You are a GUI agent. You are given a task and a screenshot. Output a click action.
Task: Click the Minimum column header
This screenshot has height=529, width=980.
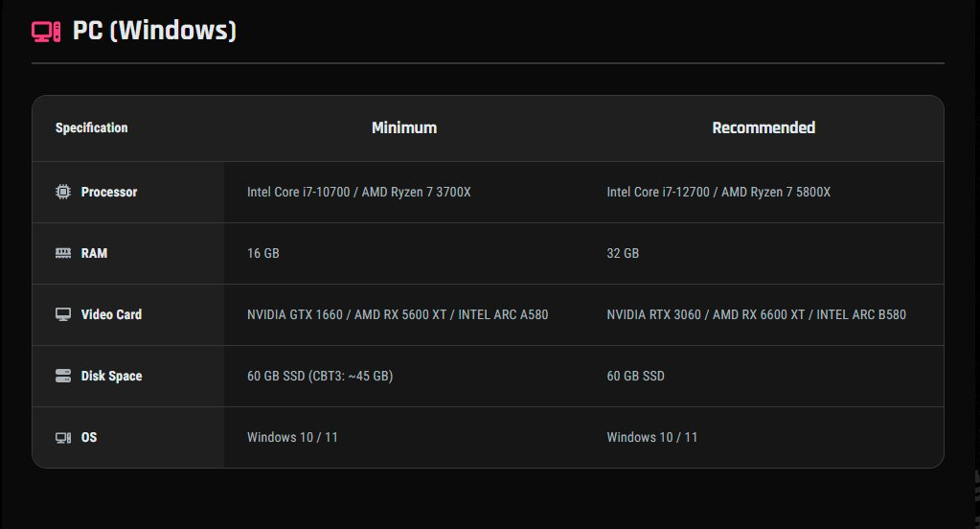click(404, 127)
